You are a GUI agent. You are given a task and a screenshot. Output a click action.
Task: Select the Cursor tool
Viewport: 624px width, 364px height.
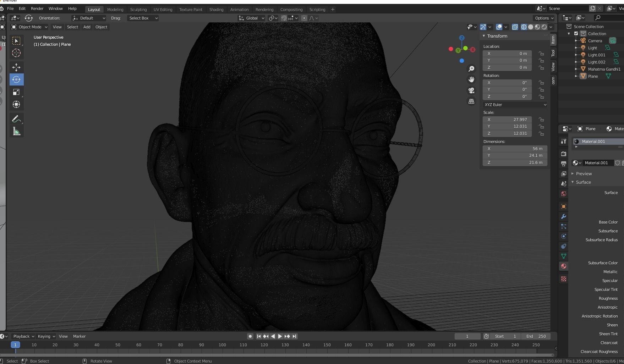click(16, 53)
